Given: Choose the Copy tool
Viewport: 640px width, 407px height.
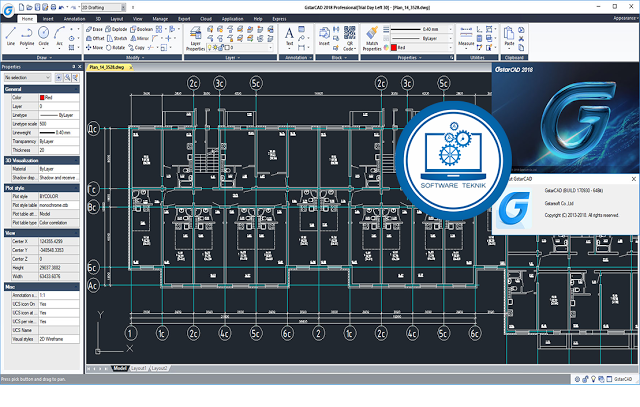Looking at the screenshot, I should [137, 48].
